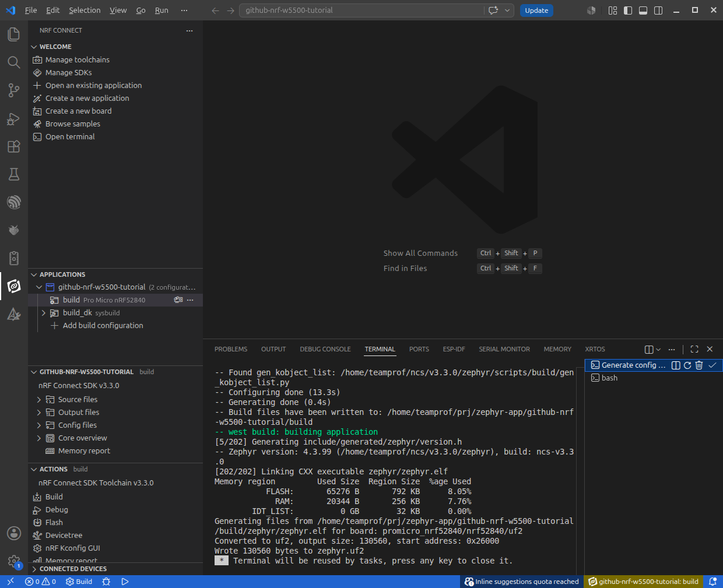Open the Search view in activity bar
The height and width of the screenshot is (588, 723).
tap(14, 62)
